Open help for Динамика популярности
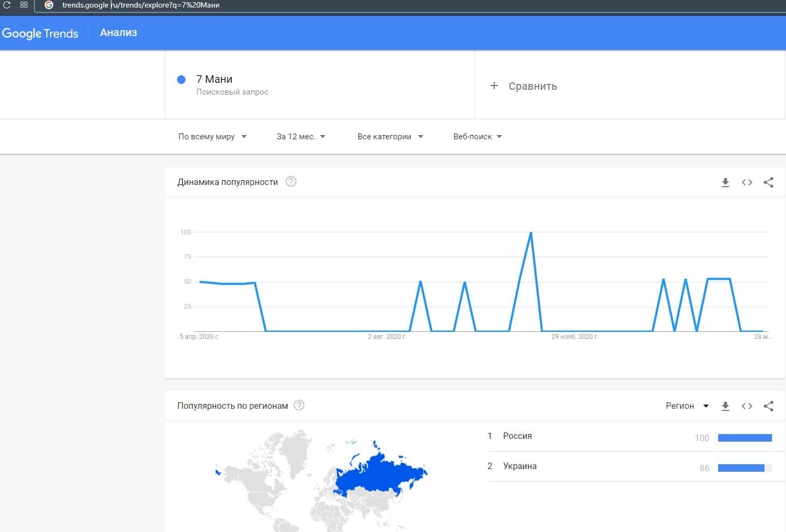 (x=291, y=182)
